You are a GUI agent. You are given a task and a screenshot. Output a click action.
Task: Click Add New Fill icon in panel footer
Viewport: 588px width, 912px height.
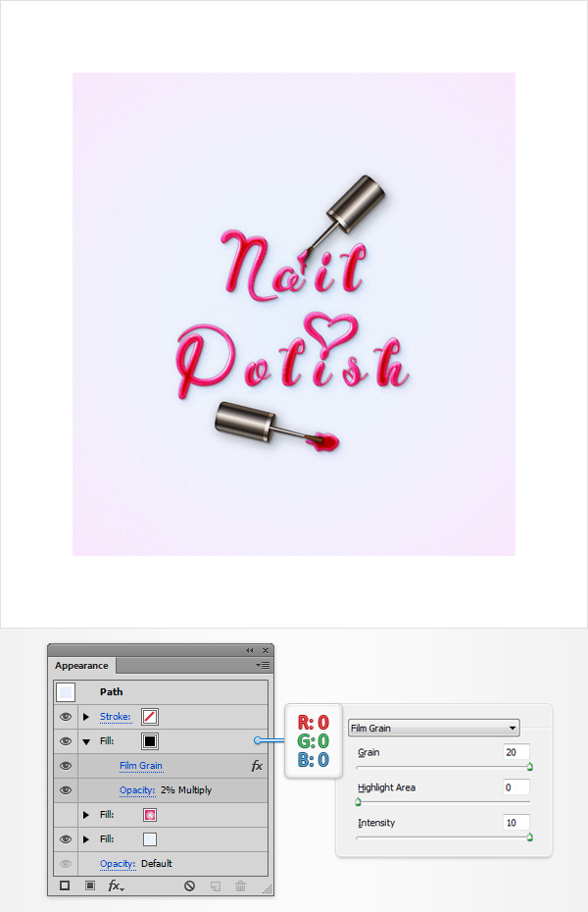coord(90,886)
